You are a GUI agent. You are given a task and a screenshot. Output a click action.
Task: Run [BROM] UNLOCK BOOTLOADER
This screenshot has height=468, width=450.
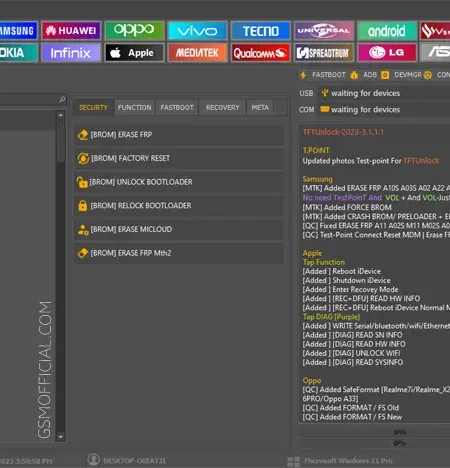coord(179,182)
